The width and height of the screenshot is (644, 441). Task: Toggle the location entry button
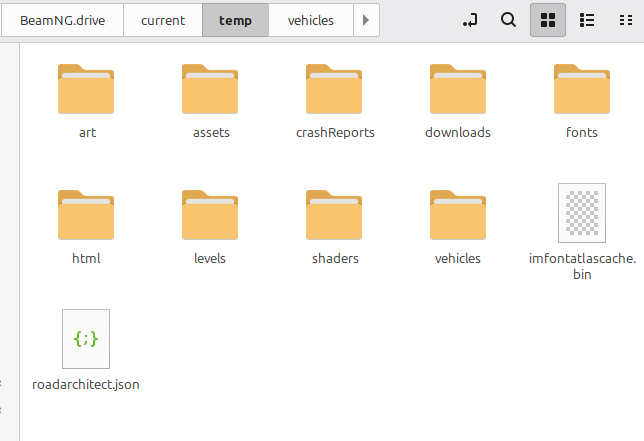click(x=470, y=20)
